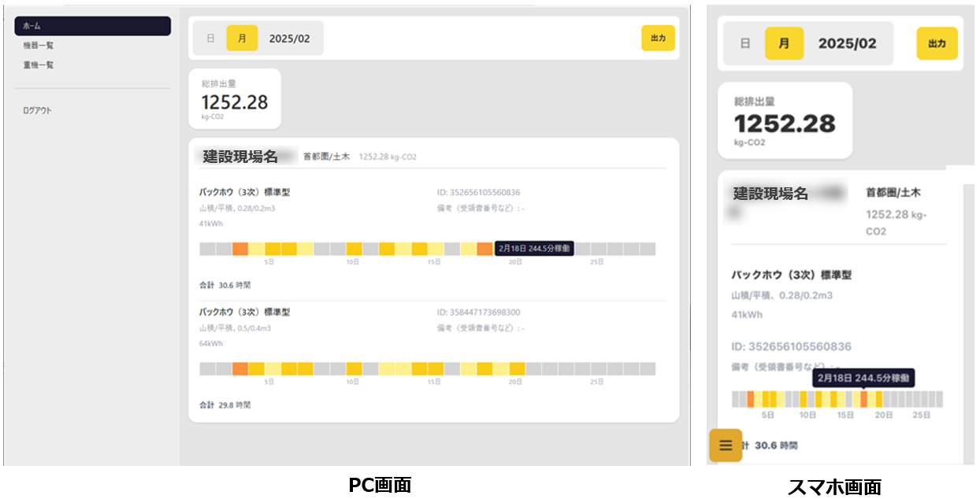The image size is (980, 499).
Task: Click ID 358447173698300 on PC screen
Action: (478, 312)
